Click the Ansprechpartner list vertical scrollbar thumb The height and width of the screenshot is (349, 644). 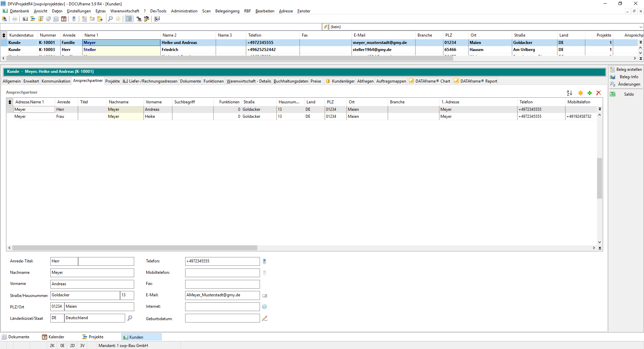[x=599, y=178]
